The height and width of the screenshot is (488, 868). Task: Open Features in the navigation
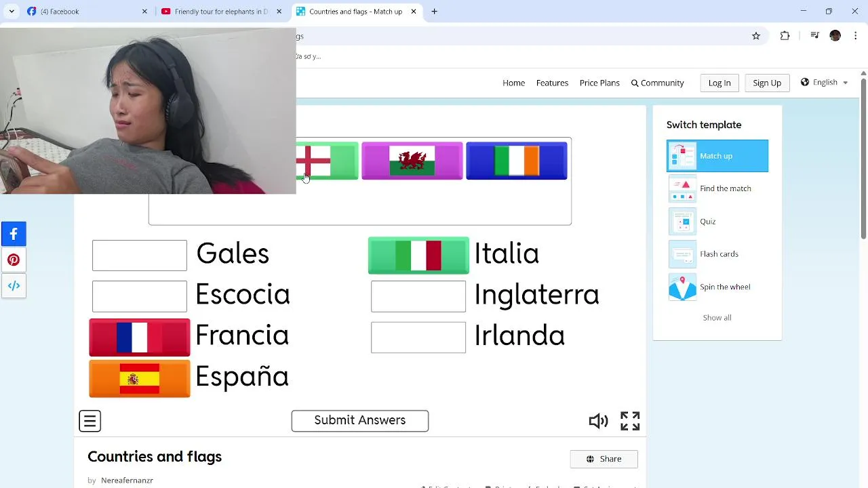coord(552,83)
